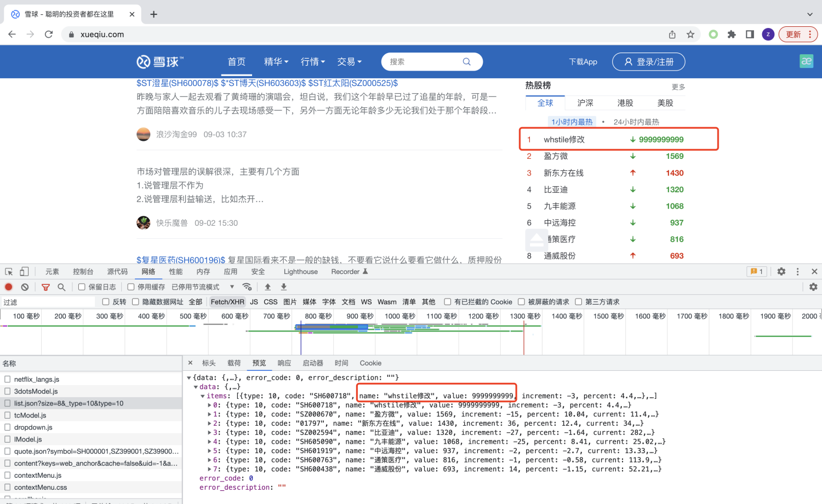This screenshot has width=822, height=504.
Task: Close the request detail pane
Action: pyautogui.click(x=190, y=363)
